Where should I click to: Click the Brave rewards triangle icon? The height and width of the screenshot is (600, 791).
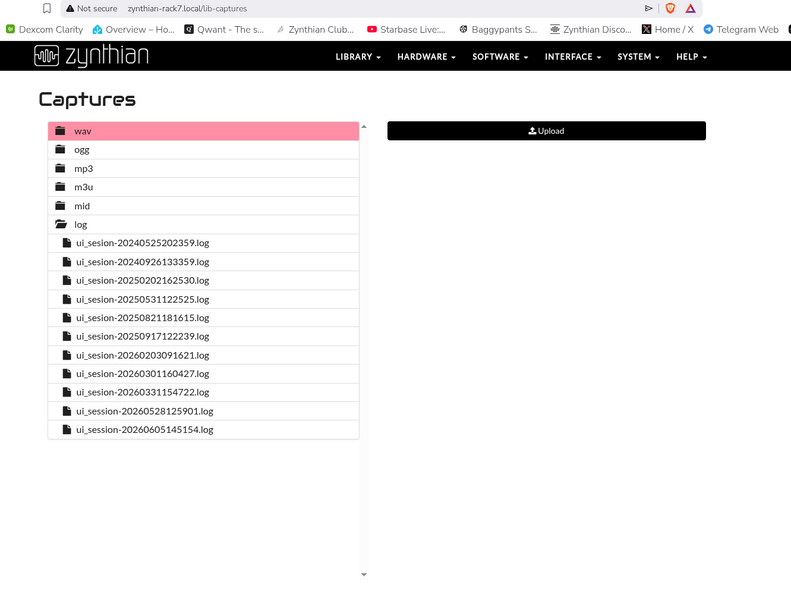pos(690,8)
